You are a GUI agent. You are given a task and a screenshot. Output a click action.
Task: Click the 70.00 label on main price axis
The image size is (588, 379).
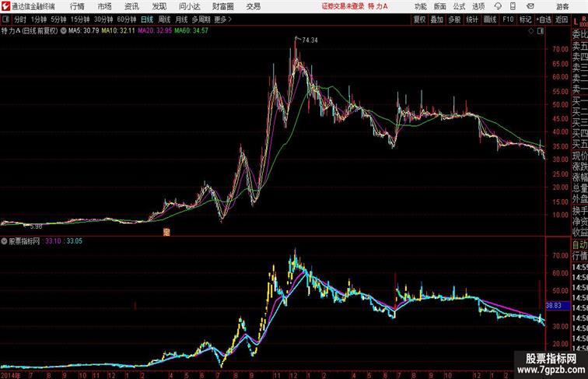pos(560,49)
